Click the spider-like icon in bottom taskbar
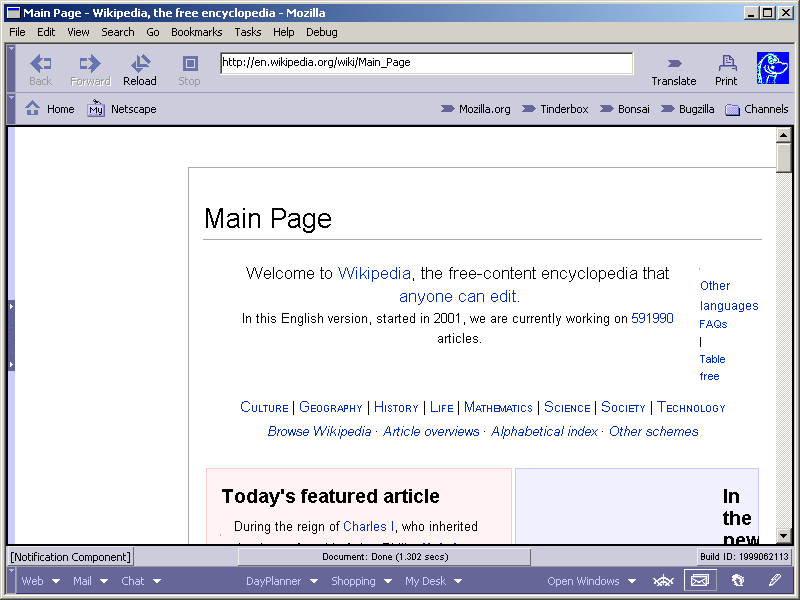This screenshot has height=600, width=800. point(663,581)
